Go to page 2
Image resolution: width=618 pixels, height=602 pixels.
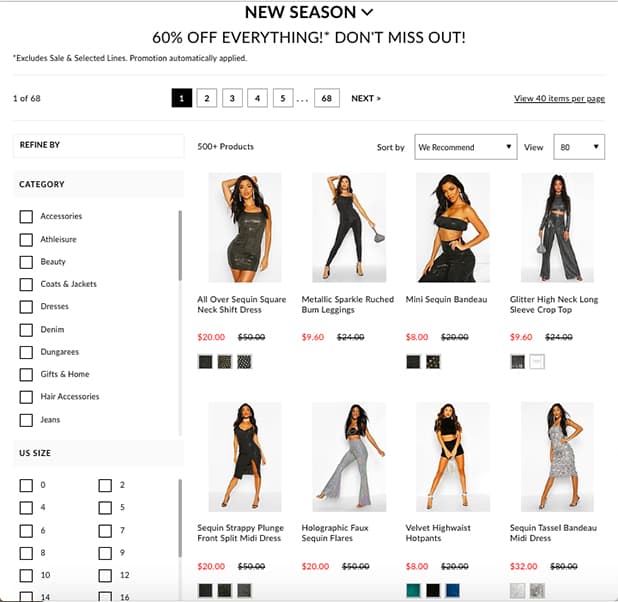[x=207, y=98]
